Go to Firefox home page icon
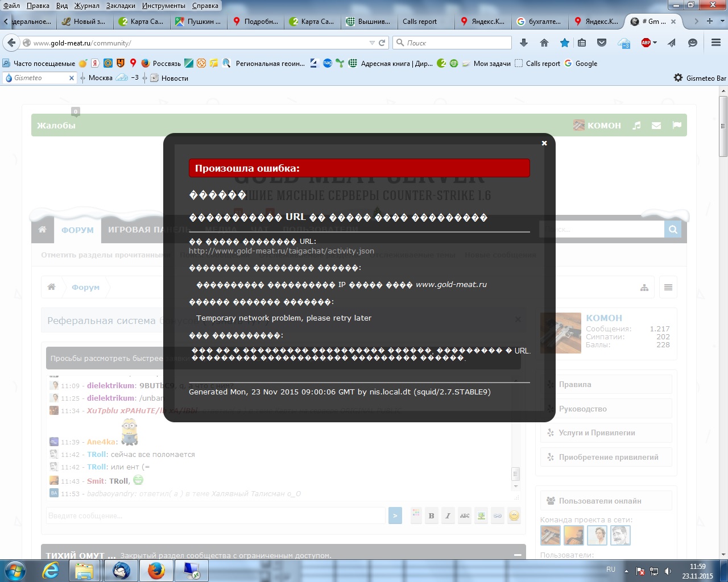The width and height of the screenshot is (728, 582). [x=544, y=43]
